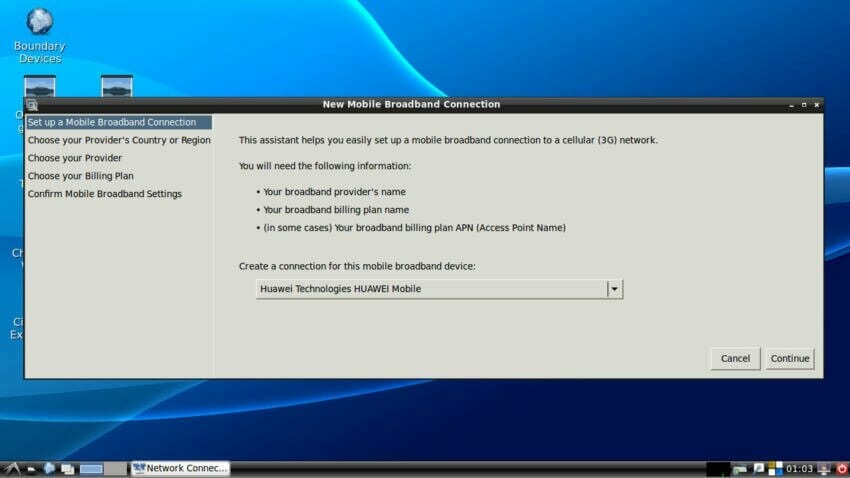Select Confirm Mobile Broadband Settings step
The image size is (850, 478).
pyautogui.click(x=105, y=193)
